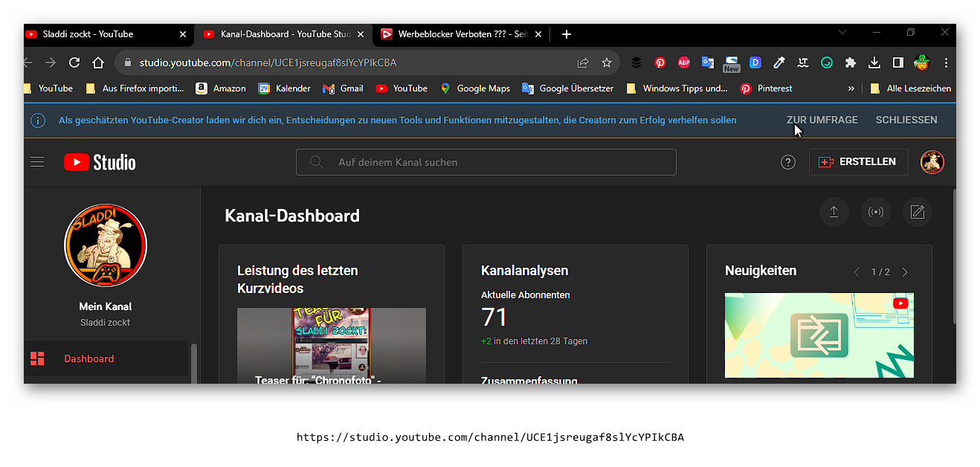Bookmark page with the star icon

(607, 63)
